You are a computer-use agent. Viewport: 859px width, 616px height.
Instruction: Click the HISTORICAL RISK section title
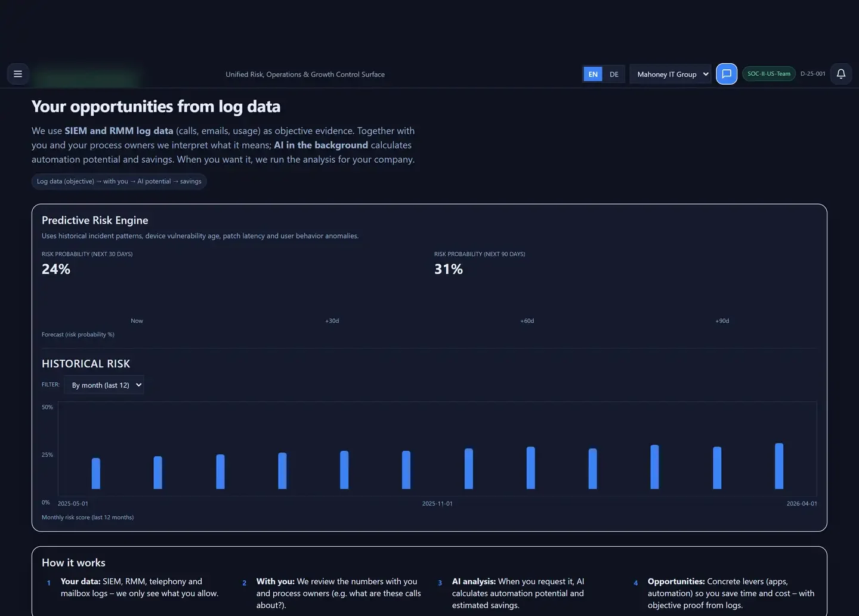click(x=86, y=363)
